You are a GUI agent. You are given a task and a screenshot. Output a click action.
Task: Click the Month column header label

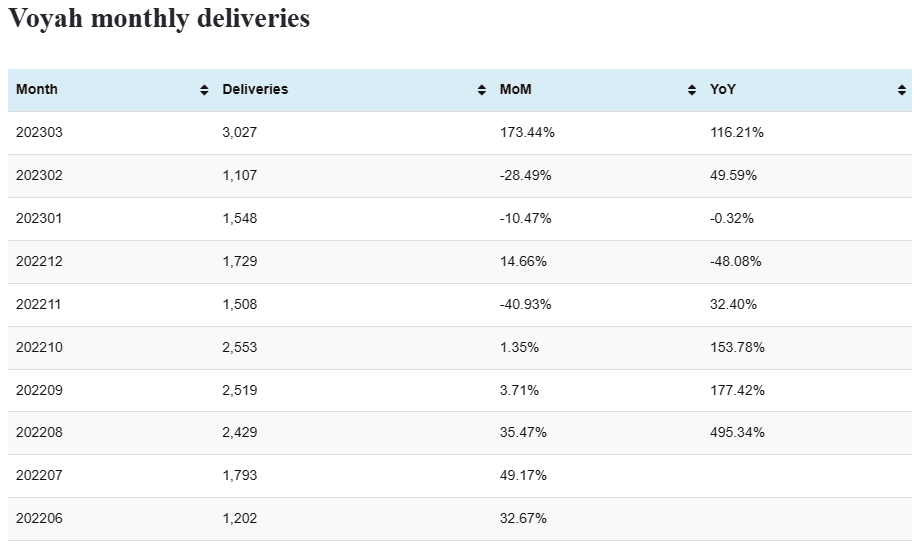[37, 90]
